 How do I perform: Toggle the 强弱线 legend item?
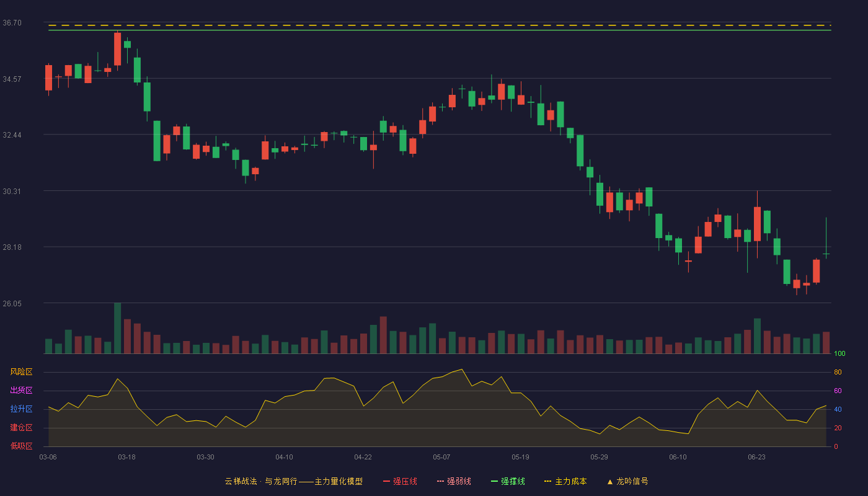tap(454, 481)
